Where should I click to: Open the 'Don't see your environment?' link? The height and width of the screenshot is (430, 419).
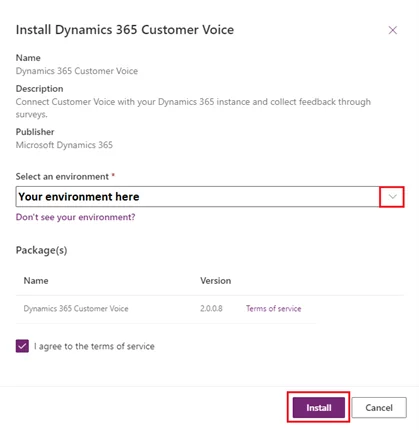pyautogui.click(x=75, y=217)
